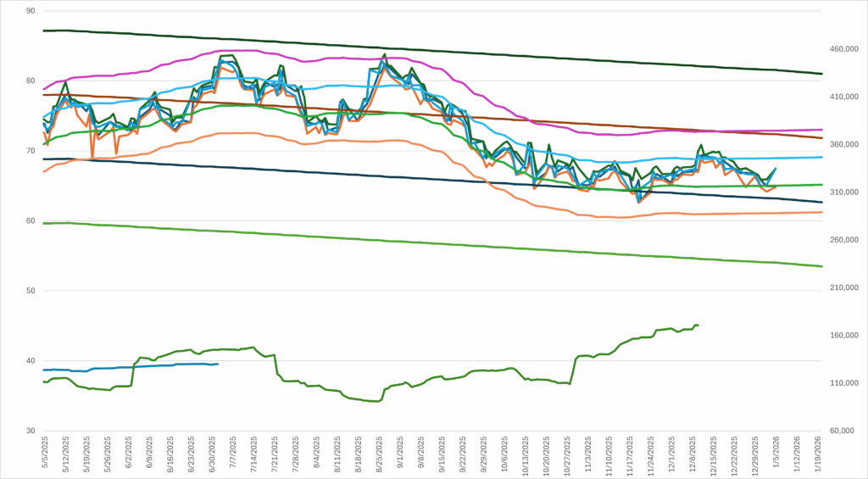Click the short blue line at bottom left
Screen dimensions: 868x479
coord(127,367)
